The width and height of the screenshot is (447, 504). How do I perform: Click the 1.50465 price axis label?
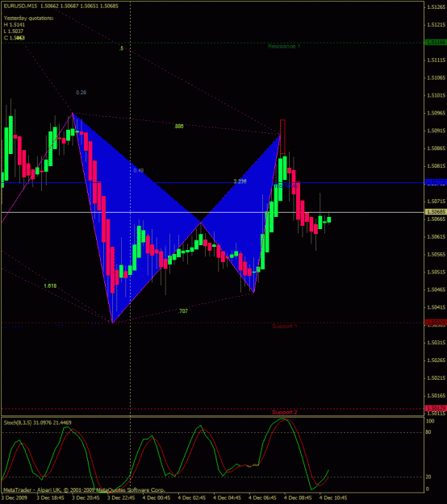coord(437,290)
